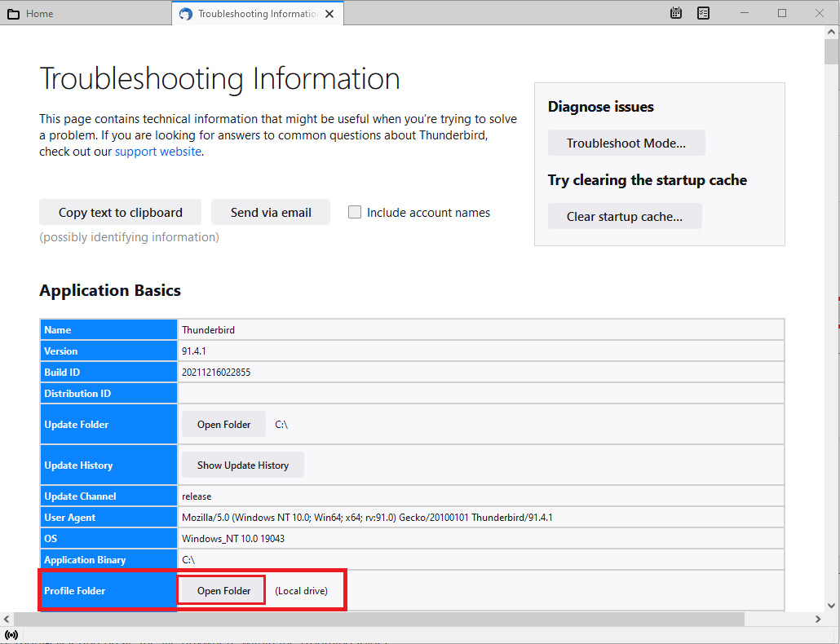Click the (possibly identifying information) note
This screenshot has width=840, height=644.
129,236
